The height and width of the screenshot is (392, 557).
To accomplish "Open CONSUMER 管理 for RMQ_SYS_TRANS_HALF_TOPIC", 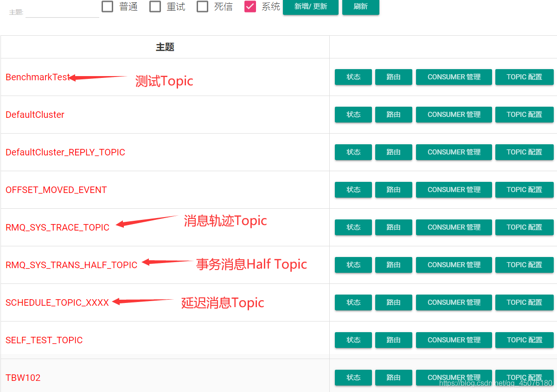I will pos(454,265).
